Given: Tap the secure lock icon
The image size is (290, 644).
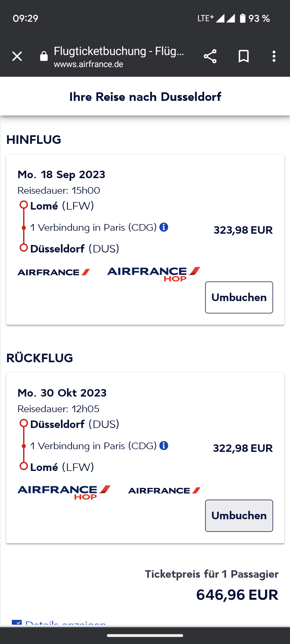Looking at the screenshot, I should 44,56.
